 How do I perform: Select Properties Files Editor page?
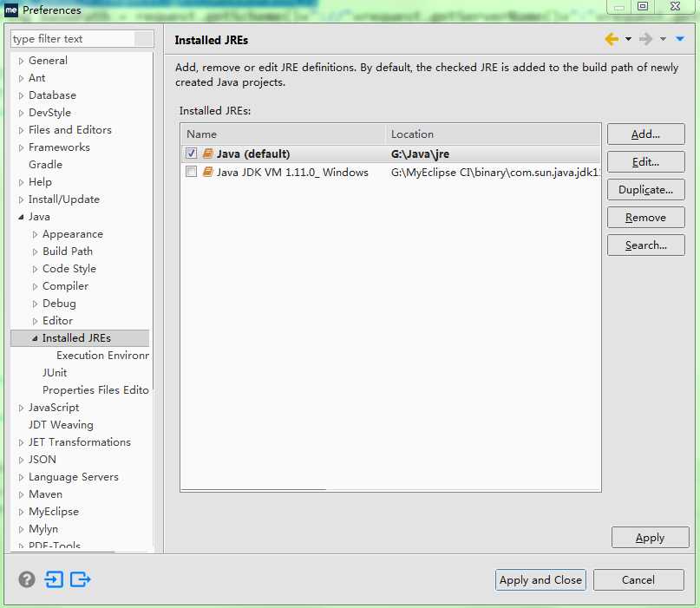[x=95, y=389]
